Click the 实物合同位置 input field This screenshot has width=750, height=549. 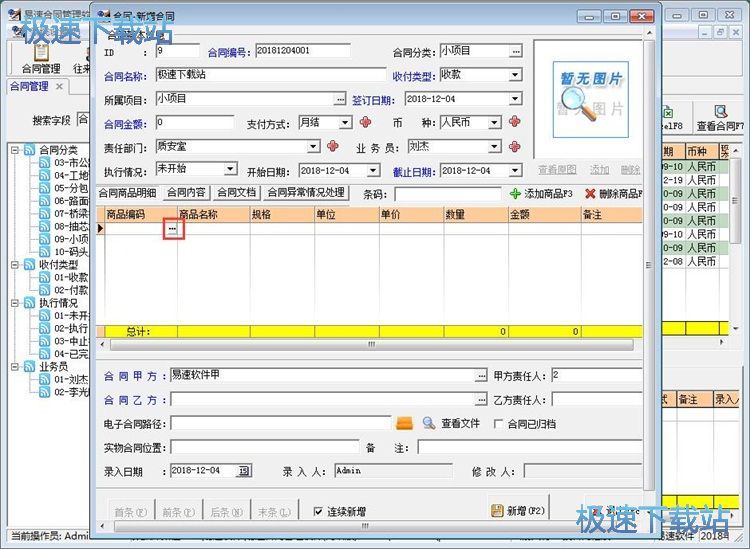point(265,448)
